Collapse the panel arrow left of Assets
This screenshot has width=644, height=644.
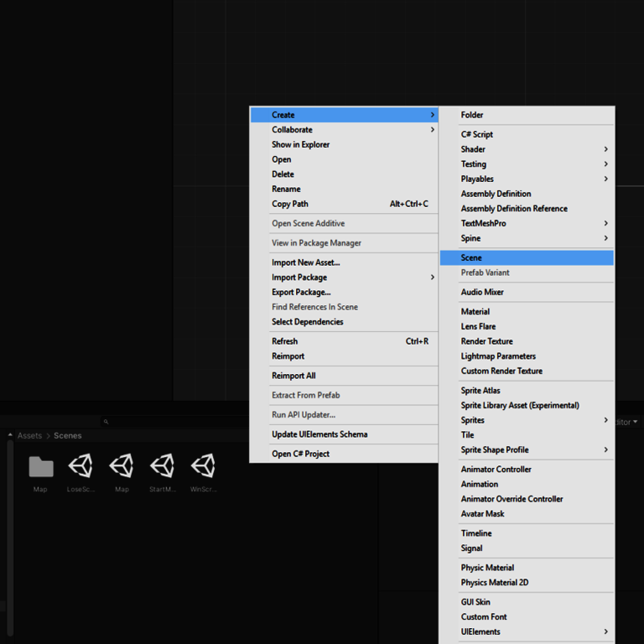pos(10,435)
